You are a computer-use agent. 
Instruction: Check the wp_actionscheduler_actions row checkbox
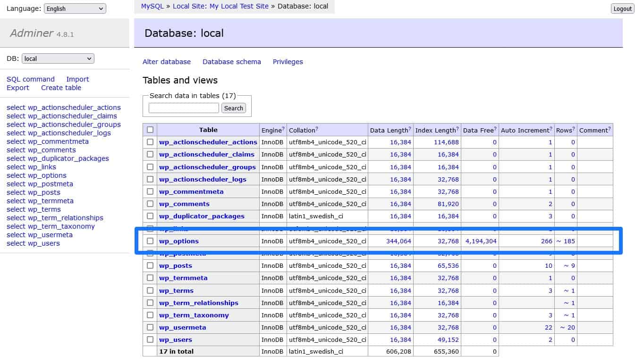150,142
